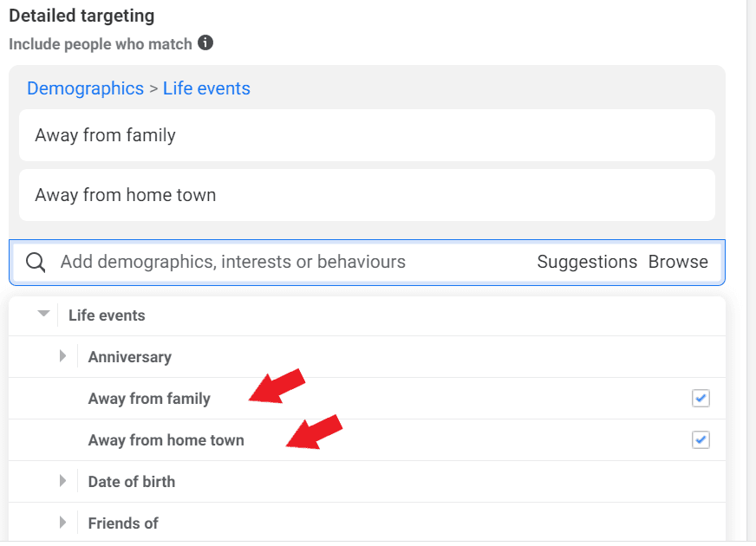Uncheck the Away from family checkbox

701,398
